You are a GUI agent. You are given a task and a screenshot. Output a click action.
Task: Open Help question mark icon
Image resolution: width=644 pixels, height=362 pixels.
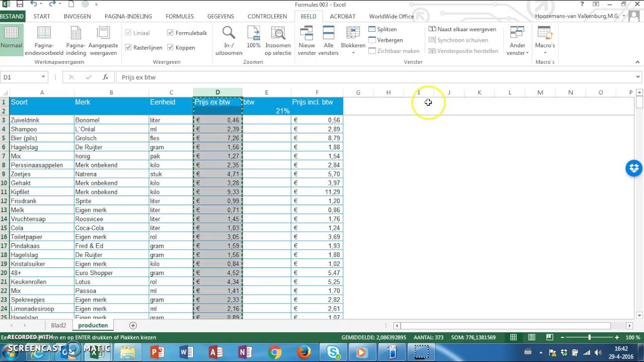pos(582,4)
